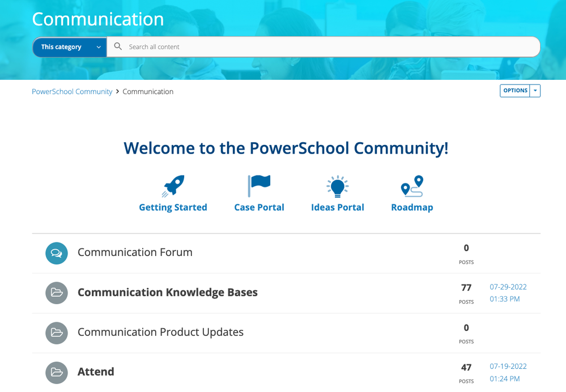Click the Welcome to the PowerSchool Community heading
This screenshot has width=566, height=392.
click(286, 148)
